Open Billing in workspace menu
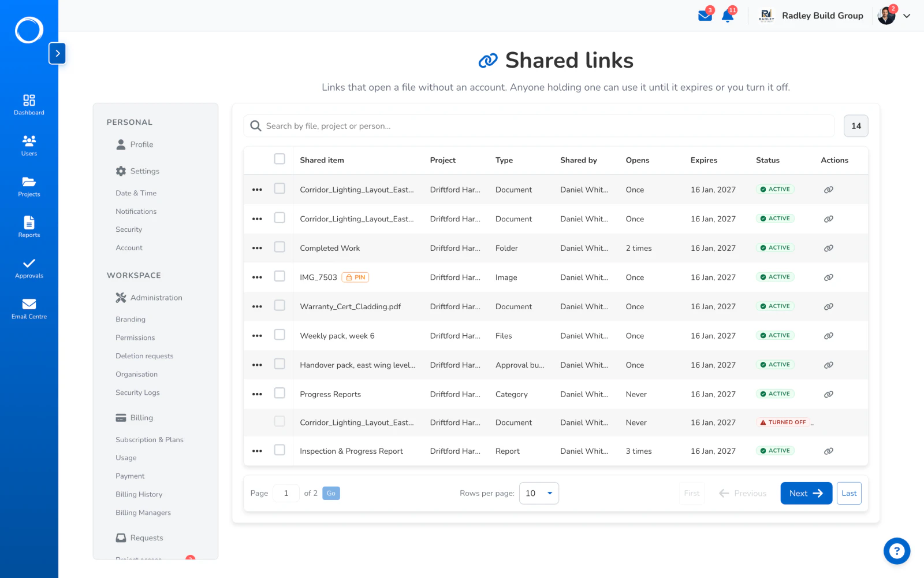Image resolution: width=924 pixels, height=578 pixels. point(135,418)
